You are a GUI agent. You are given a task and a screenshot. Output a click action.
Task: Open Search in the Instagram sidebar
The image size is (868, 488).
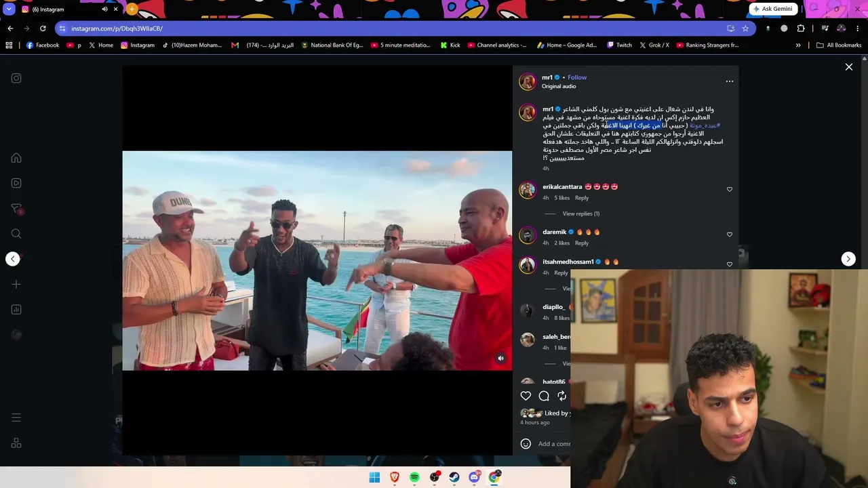16,234
